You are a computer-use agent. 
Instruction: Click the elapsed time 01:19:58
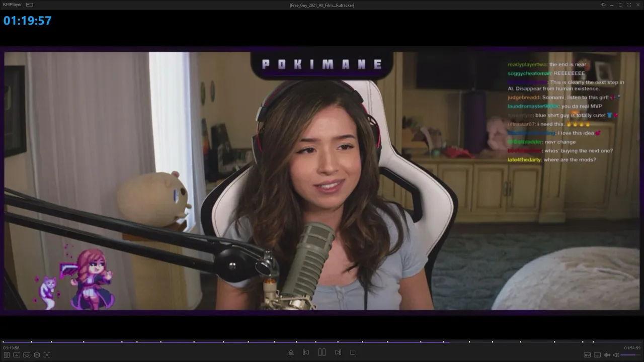coord(11,348)
